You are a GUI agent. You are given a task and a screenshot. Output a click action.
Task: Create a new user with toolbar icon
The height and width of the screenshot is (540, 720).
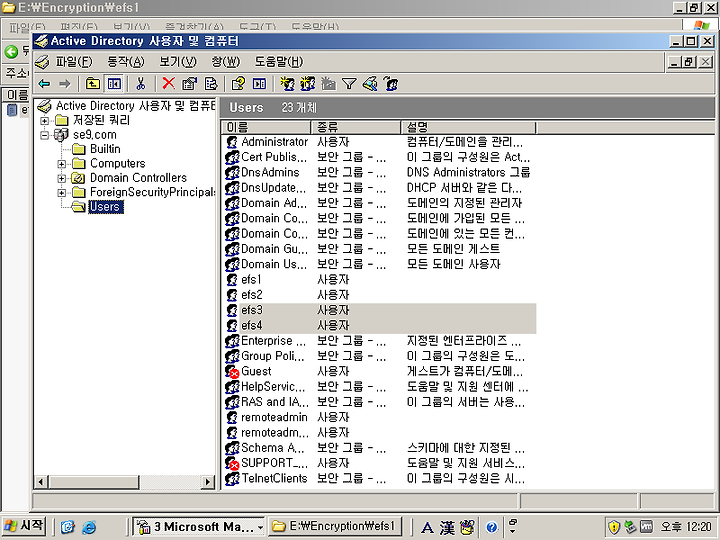(x=287, y=84)
